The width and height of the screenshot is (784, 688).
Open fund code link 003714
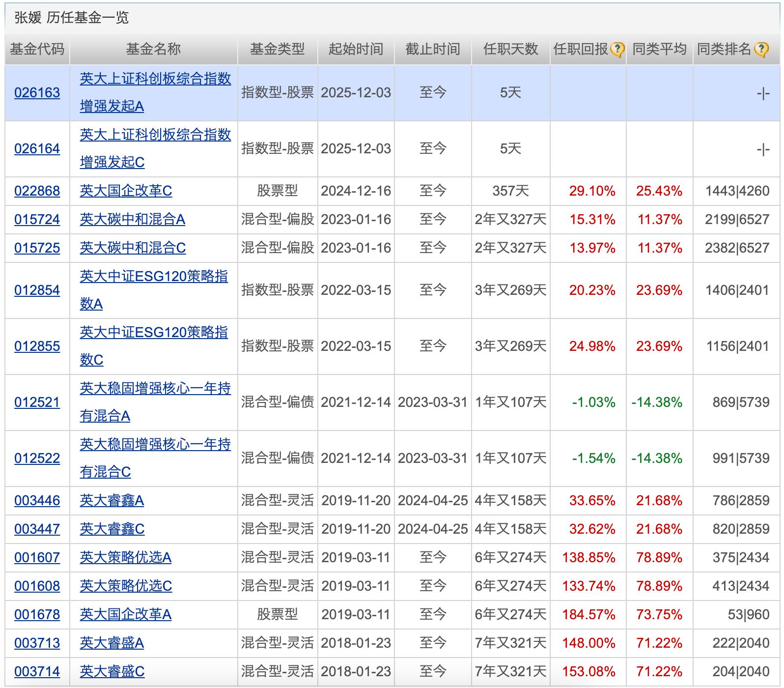point(37,671)
